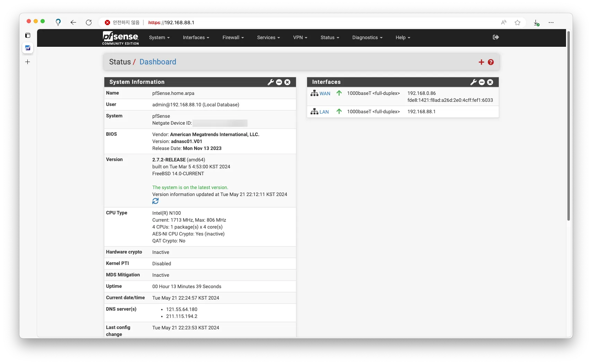Minimize the Interfaces widget
The height and width of the screenshot is (364, 592).
(x=482, y=82)
